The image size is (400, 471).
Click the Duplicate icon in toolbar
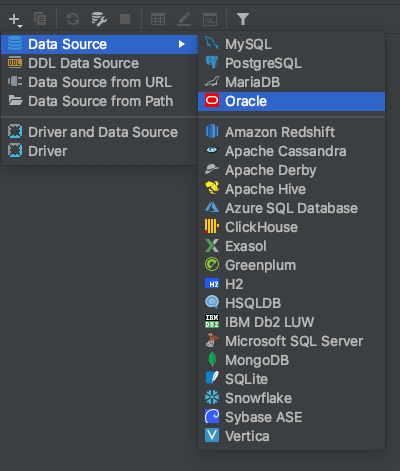point(40,19)
